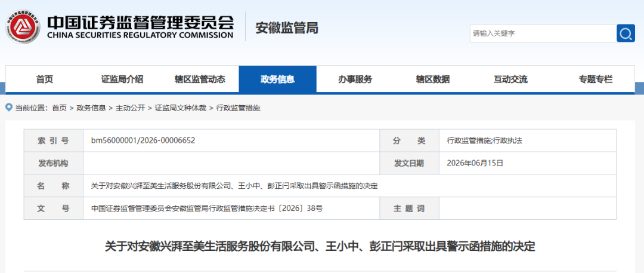
Task: Open the 办事服务 navigation tab
Action: click(355, 79)
